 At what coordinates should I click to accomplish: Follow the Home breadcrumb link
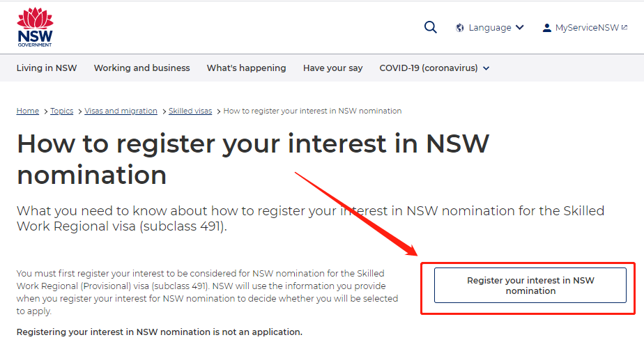tap(27, 111)
